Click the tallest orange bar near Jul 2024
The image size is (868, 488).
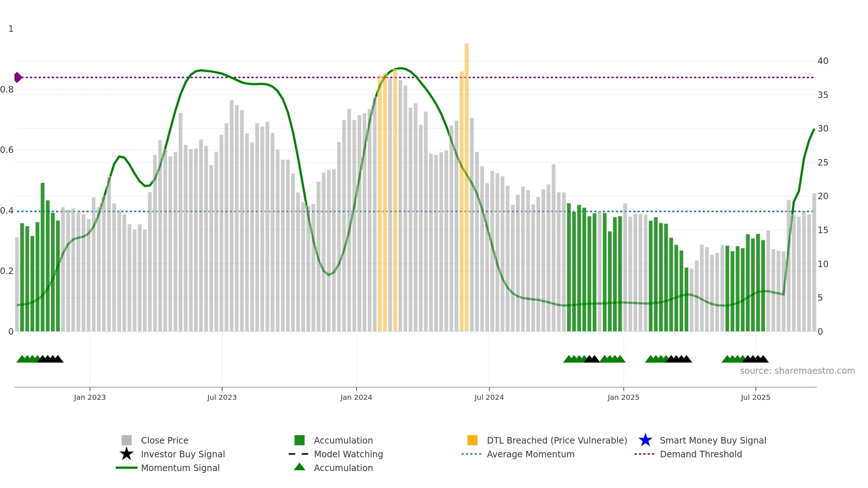467,187
